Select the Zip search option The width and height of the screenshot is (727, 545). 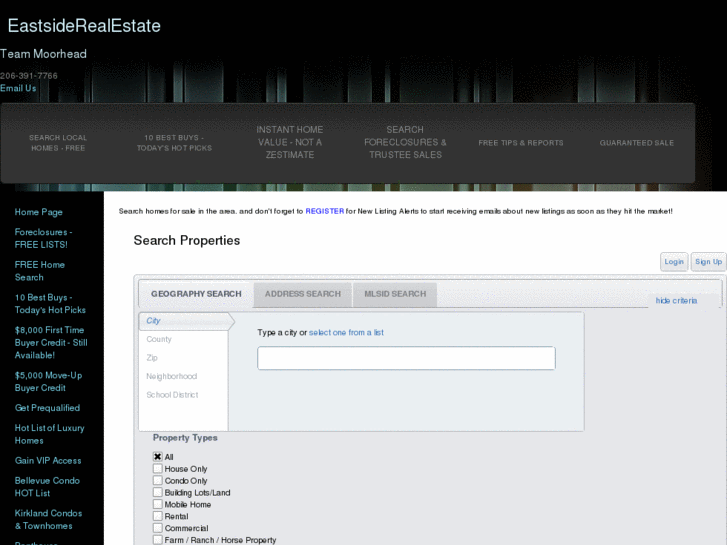[152, 358]
